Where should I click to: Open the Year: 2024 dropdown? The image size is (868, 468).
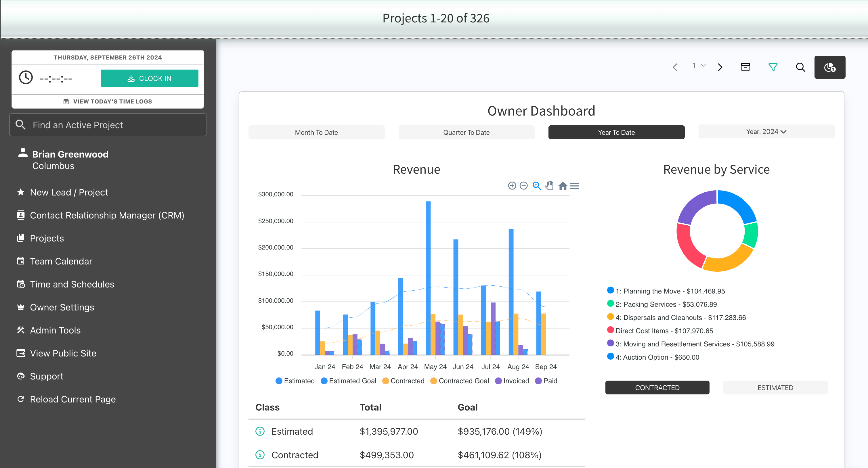pos(766,132)
